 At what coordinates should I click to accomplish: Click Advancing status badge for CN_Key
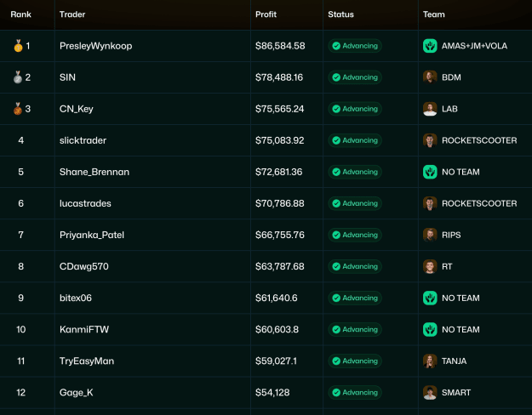pos(355,109)
